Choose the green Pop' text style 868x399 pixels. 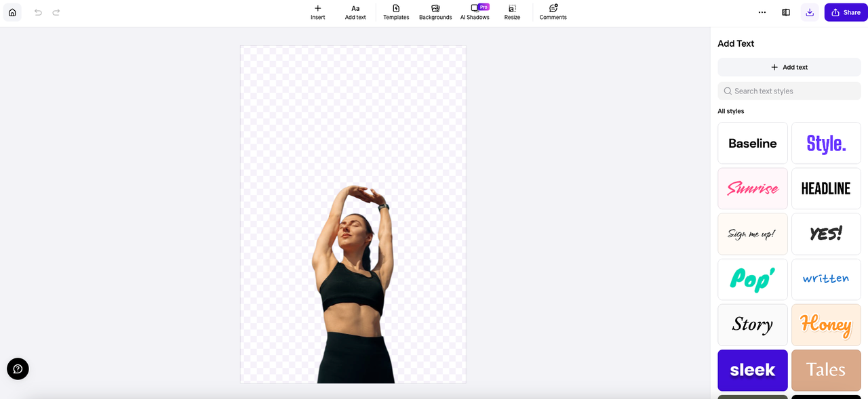[x=753, y=279]
